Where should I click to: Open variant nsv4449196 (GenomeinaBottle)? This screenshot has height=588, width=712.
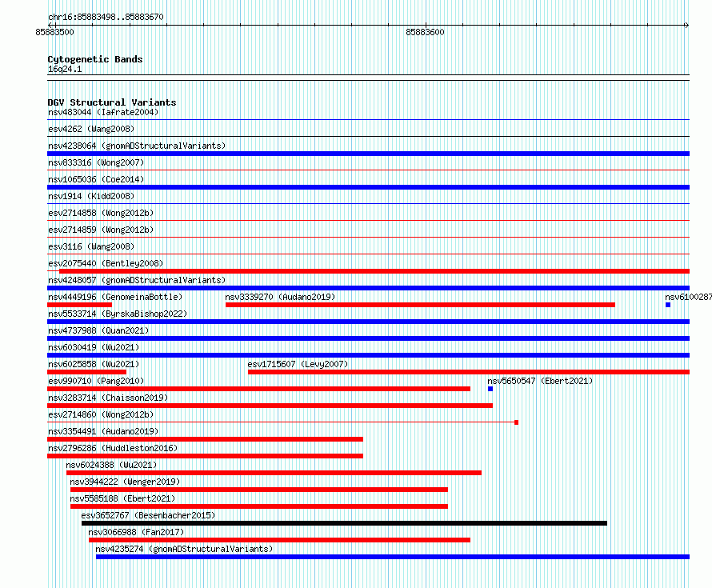(115, 297)
